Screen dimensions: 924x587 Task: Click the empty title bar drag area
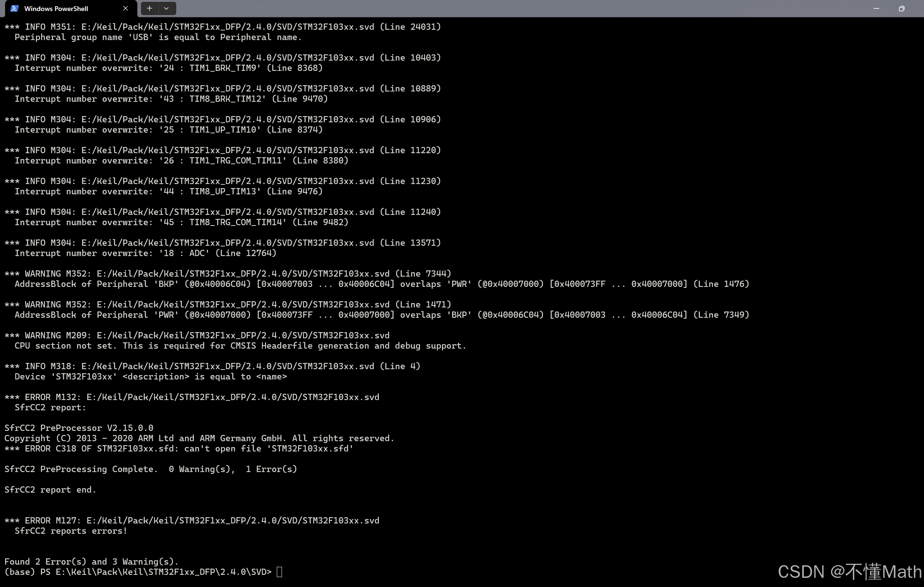click(499, 8)
